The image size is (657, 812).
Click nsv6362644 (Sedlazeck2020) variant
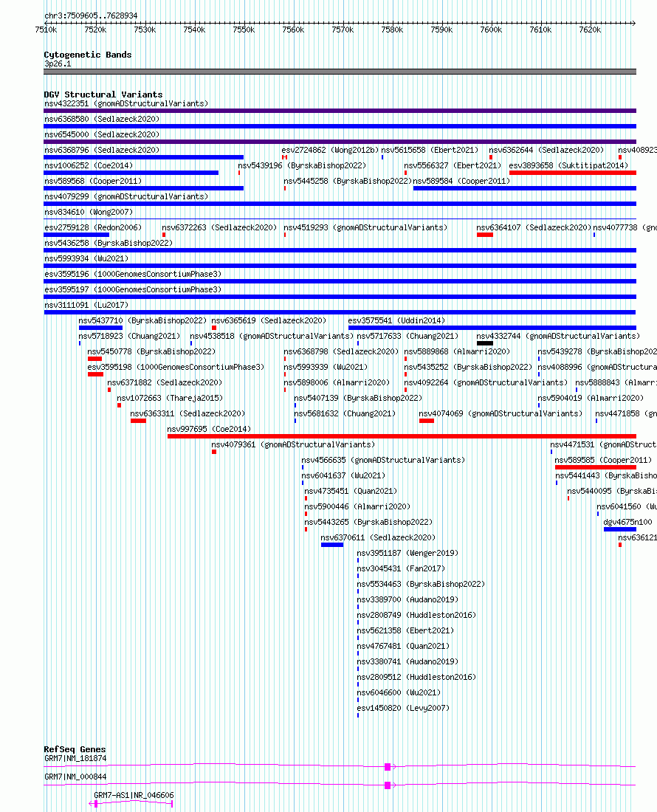tap(546, 150)
